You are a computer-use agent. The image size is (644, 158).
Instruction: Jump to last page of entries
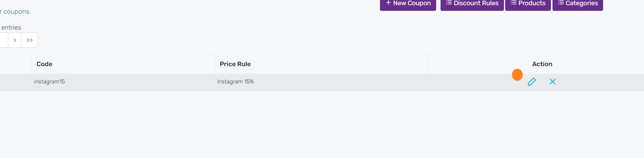30,40
